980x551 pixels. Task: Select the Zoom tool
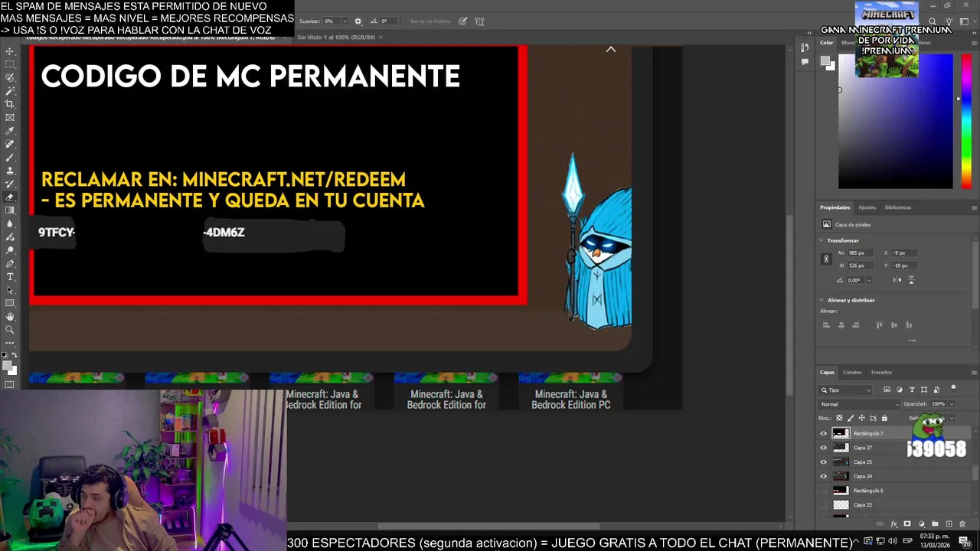(10, 330)
